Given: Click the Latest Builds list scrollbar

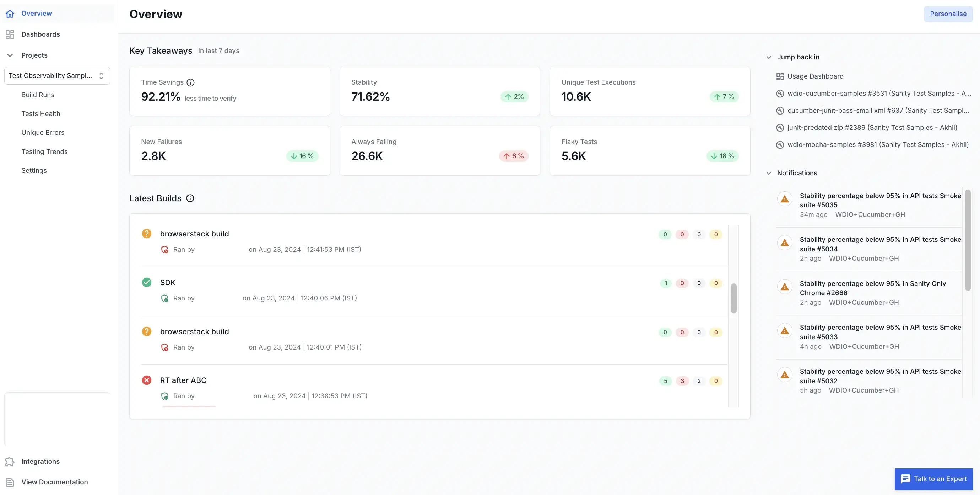Looking at the screenshot, I should 733,298.
